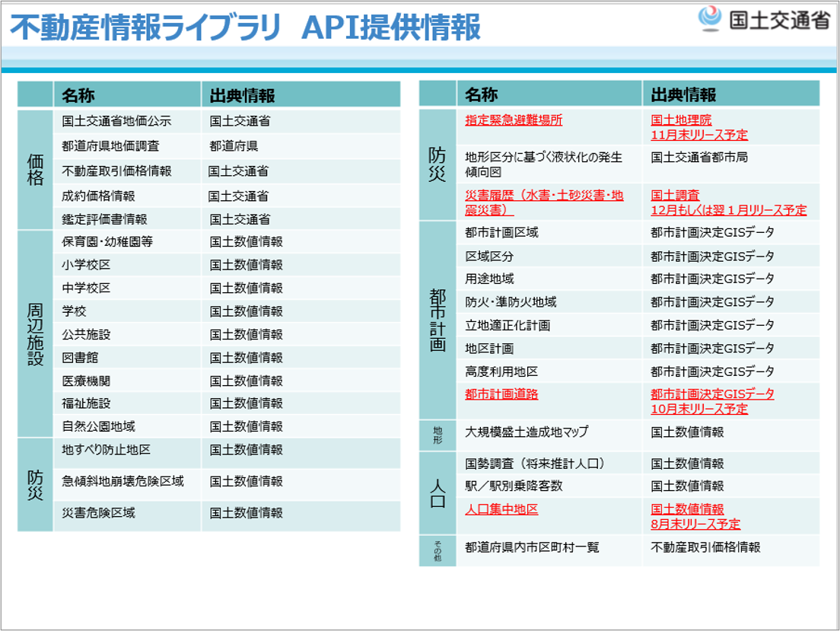
Task: Select the 鑑定評価書情報 cell
Action: point(104,219)
